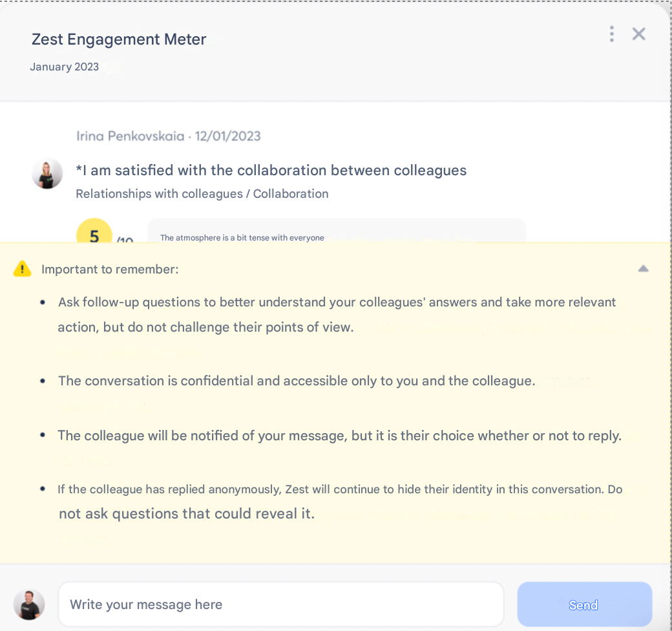Click the confidential conversation reminder bullet

pos(296,381)
